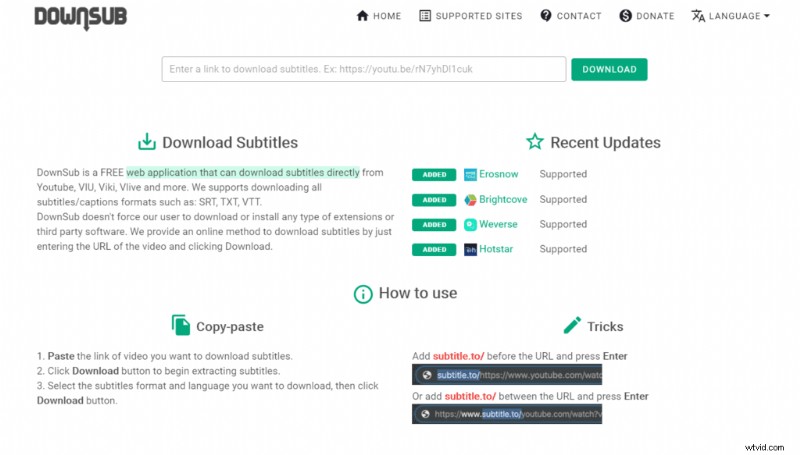The width and height of the screenshot is (800, 455).
Task: Click the Erosnow site icon
Action: 470,174
